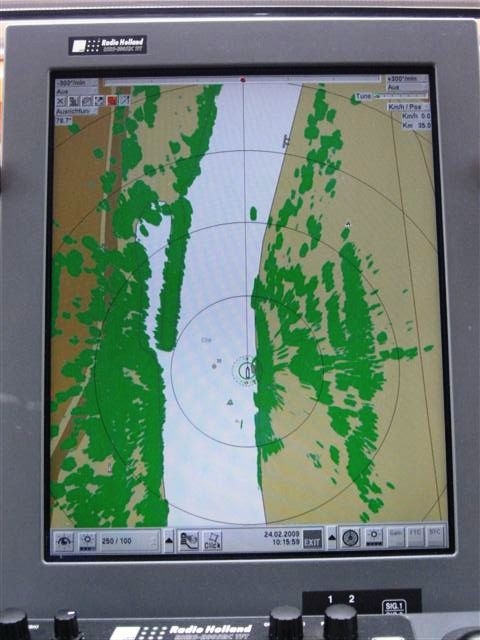Toggle the Gain control button
This screenshot has height=640, width=480.
395,537
